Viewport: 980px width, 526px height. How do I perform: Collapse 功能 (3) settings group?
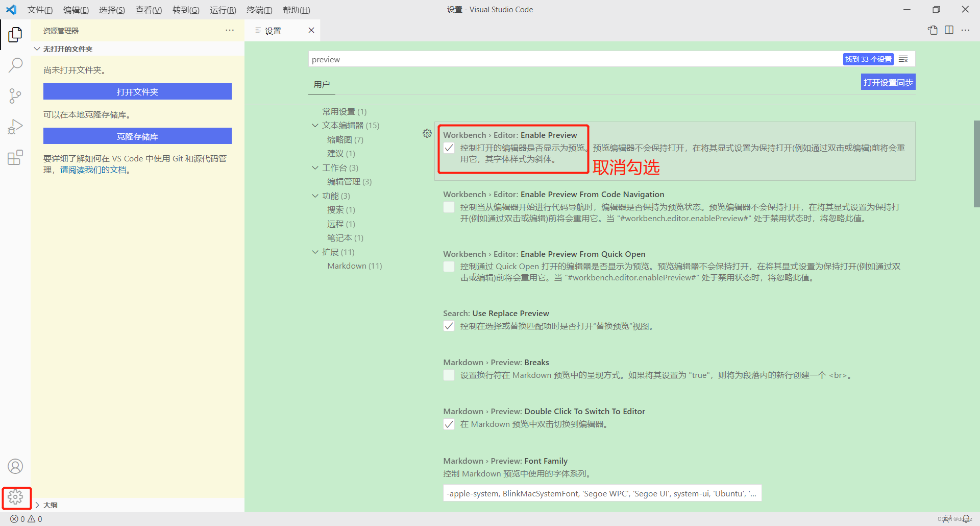pyautogui.click(x=315, y=196)
